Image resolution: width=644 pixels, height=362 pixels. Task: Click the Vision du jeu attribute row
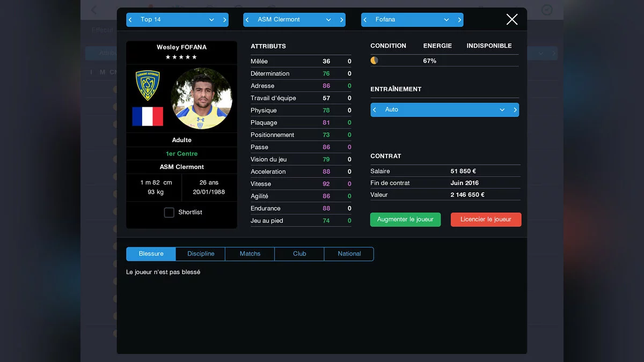[x=301, y=159]
